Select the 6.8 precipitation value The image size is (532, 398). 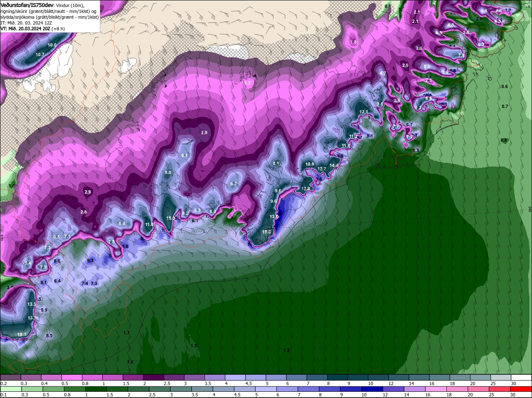[x=122, y=224]
